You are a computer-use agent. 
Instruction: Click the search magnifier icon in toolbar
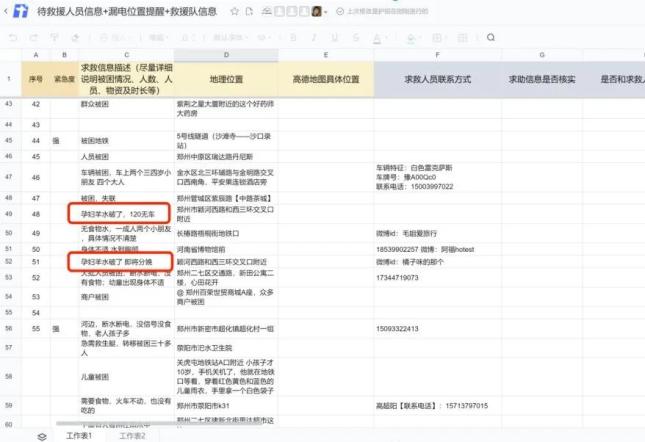point(490,37)
